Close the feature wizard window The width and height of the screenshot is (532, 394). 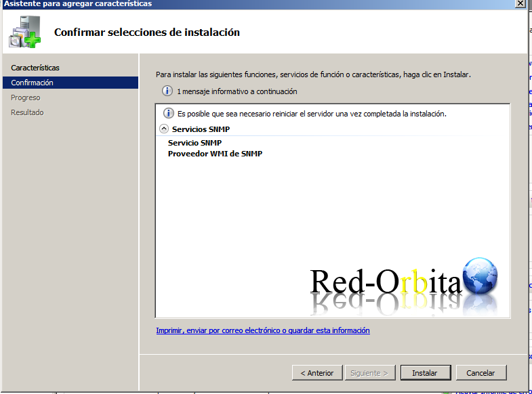520,3
